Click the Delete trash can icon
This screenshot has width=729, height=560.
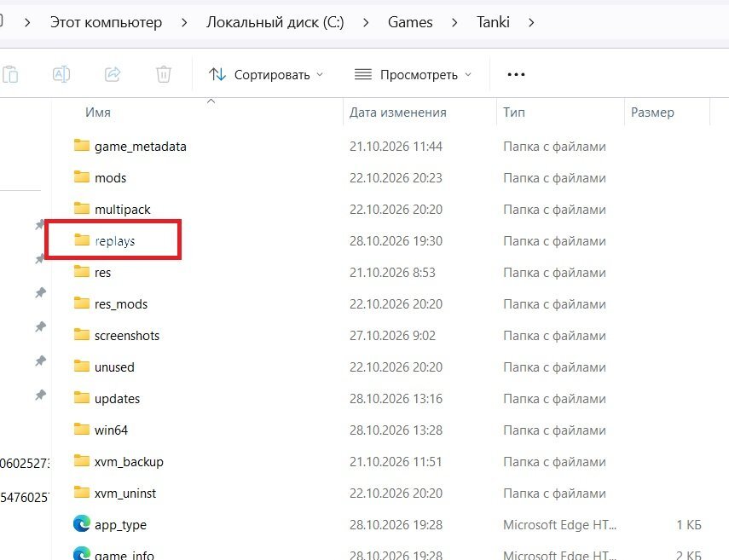tap(163, 74)
